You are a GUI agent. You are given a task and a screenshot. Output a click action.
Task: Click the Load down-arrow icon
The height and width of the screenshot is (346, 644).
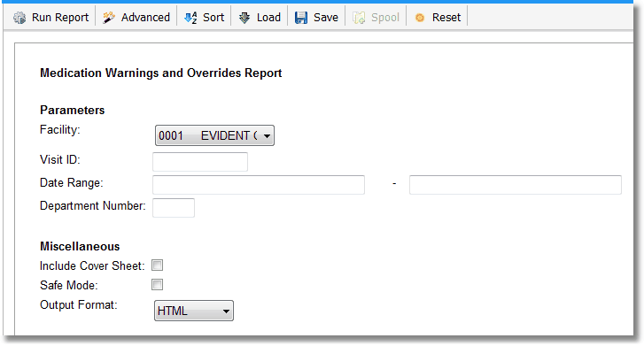tap(244, 18)
